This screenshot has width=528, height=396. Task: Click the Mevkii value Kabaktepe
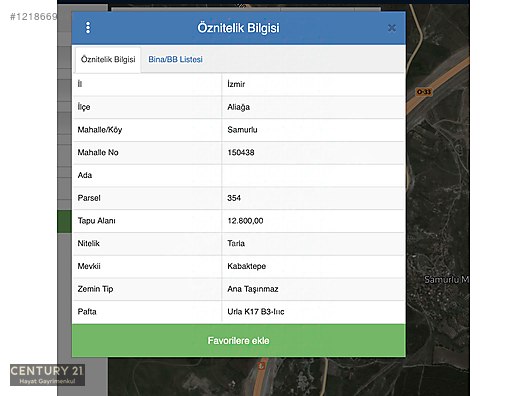(x=246, y=266)
